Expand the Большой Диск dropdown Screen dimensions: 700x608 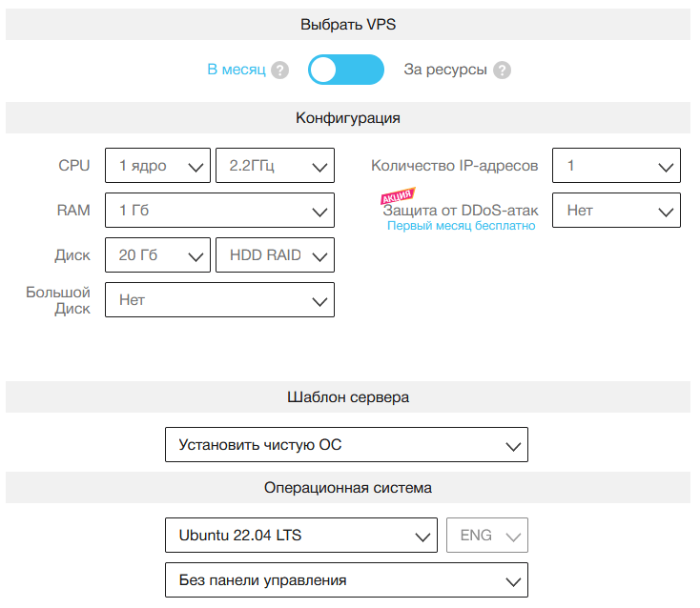coord(219,300)
